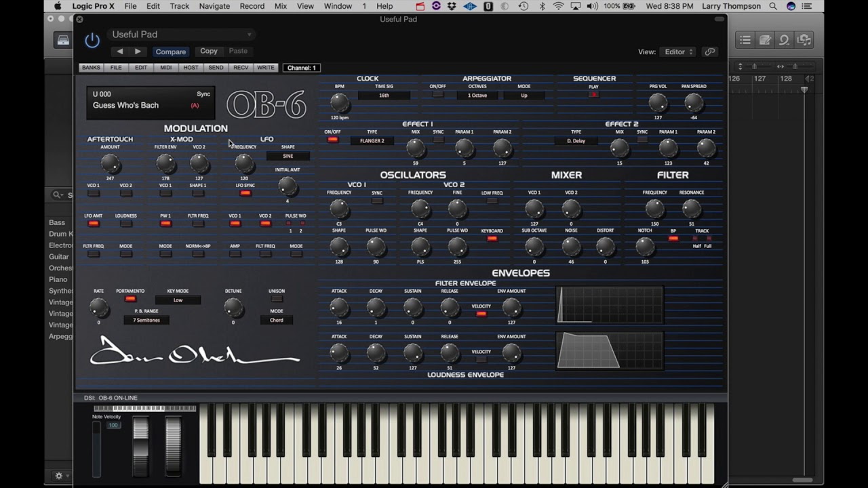
Task: Click the link (chain) icon beside View
Action: (710, 52)
